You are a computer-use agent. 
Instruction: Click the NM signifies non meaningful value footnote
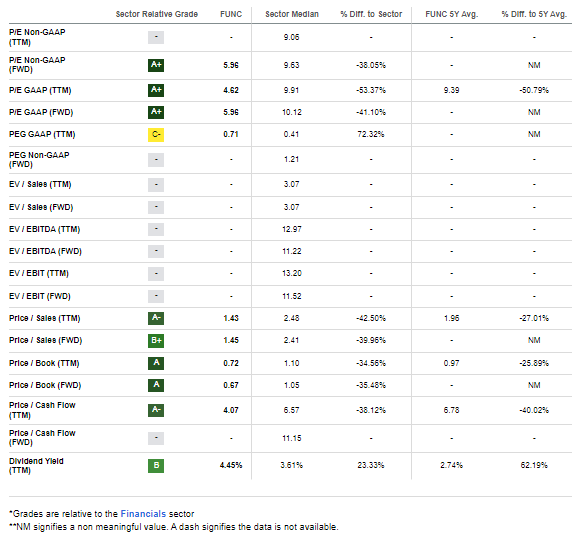(x=174, y=527)
